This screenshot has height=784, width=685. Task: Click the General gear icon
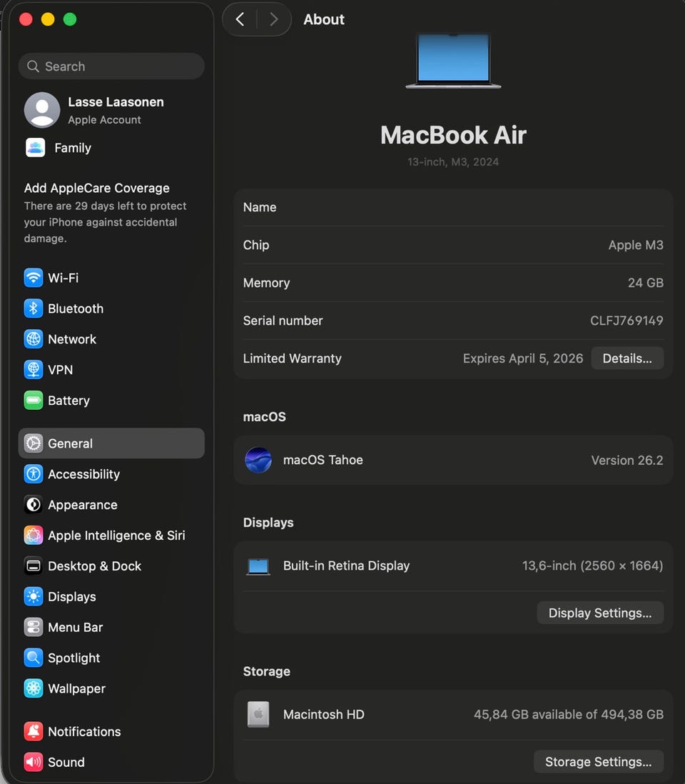pyautogui.click(x=34, y=443)
